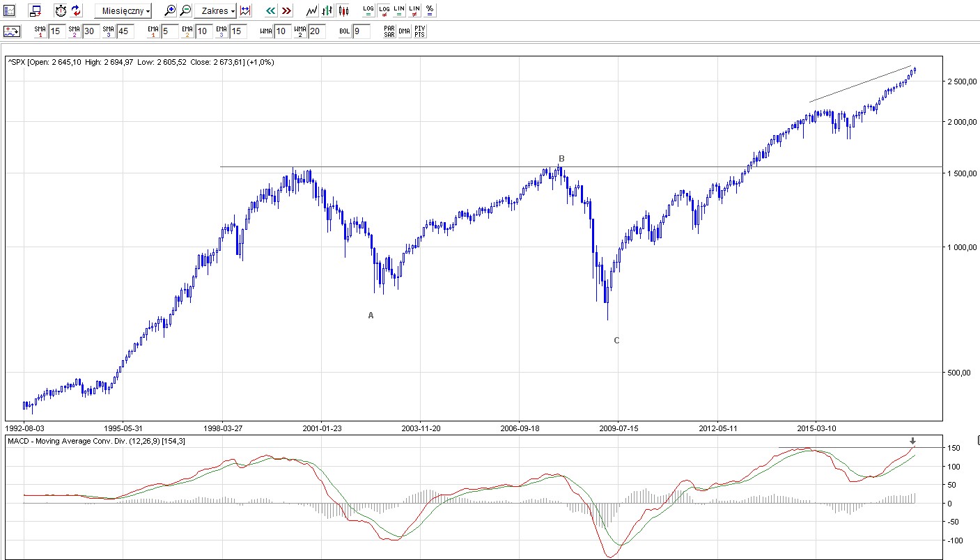Toggle the EMA 2 indicator
Screen dimensions: 980x560
[x=187, y=31]
